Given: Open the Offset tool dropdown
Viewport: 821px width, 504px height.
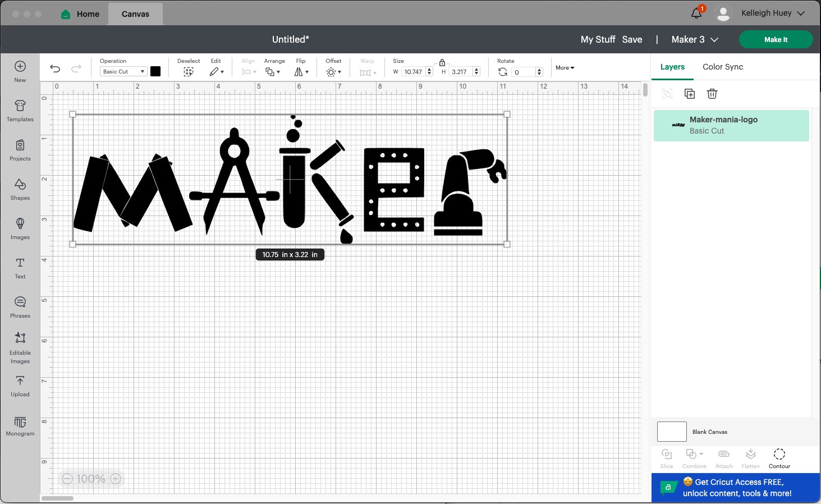Looking at the screenshot, I should tap(334, 72).
